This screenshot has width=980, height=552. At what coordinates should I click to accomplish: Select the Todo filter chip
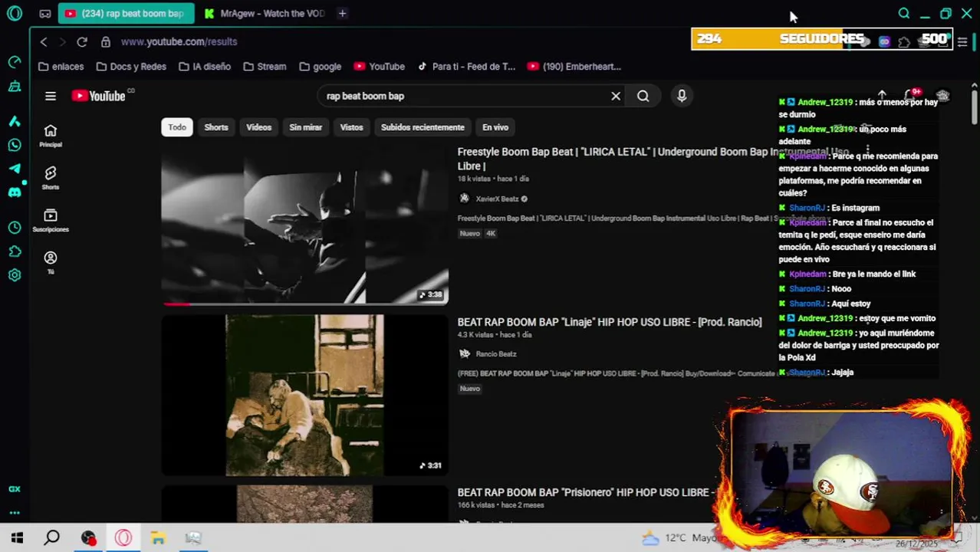tap(177, 127)
